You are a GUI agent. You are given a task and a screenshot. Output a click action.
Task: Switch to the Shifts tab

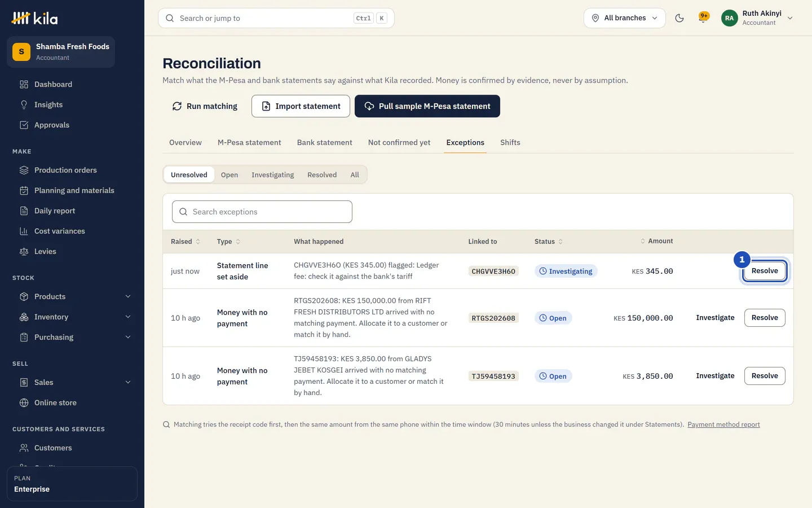click(510, 142)
